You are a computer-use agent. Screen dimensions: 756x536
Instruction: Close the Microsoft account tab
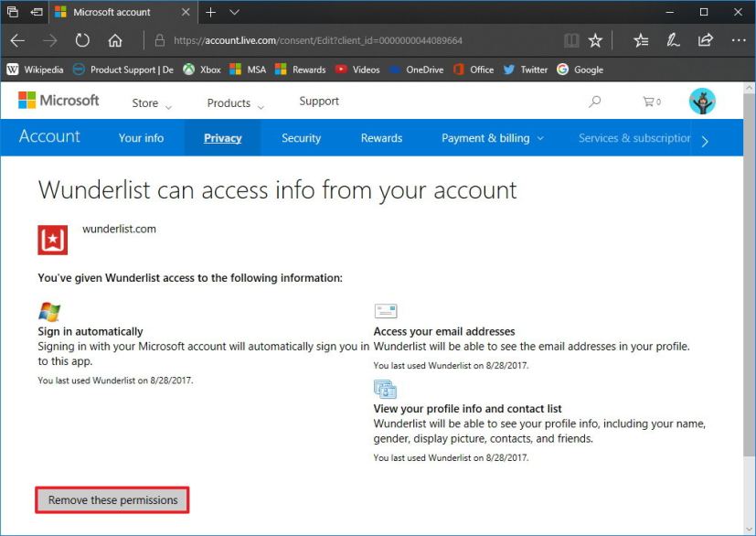[186, 12]
